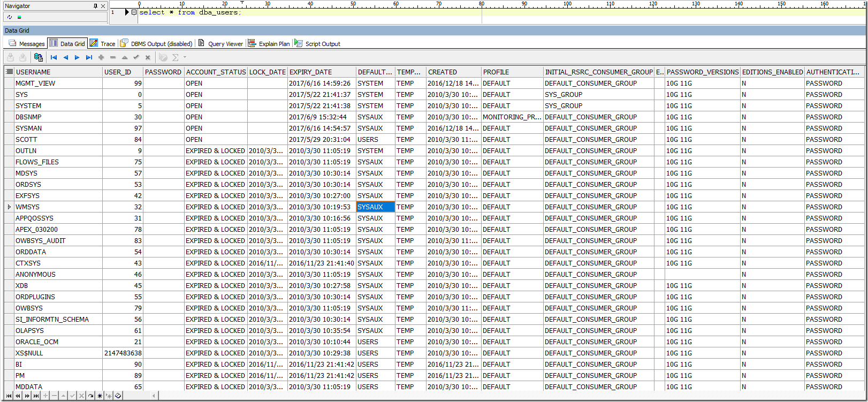The image size is (868, 402).
Task: Click first record button in bottom navigator
Action: click(9, 396)
